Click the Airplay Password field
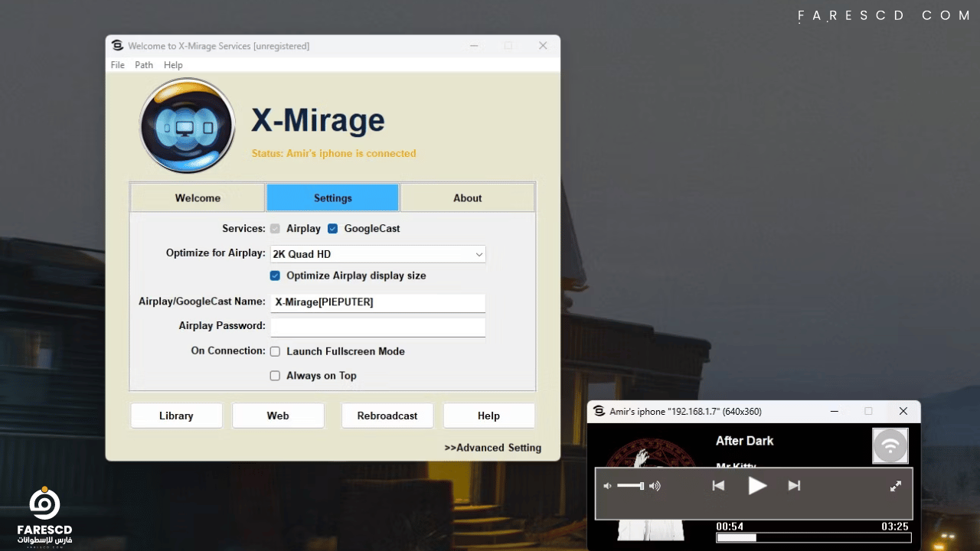Screen dimensions: 980x551 coord(378,327)
